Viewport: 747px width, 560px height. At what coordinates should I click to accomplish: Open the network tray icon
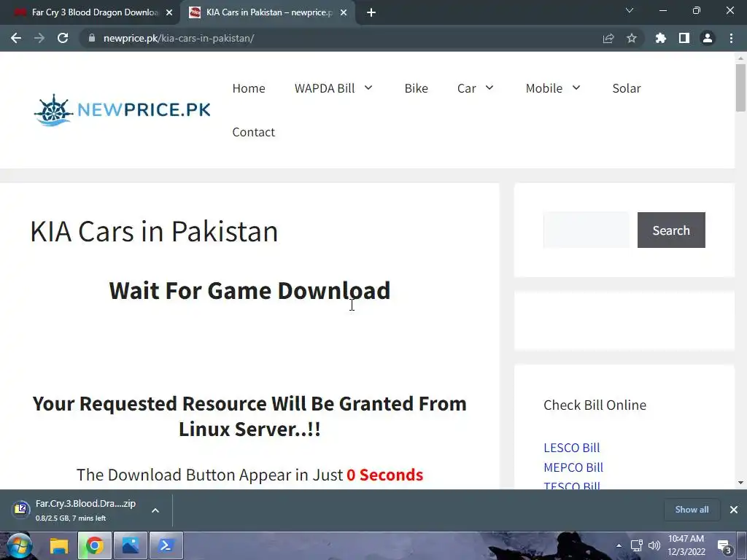point(636,545)
